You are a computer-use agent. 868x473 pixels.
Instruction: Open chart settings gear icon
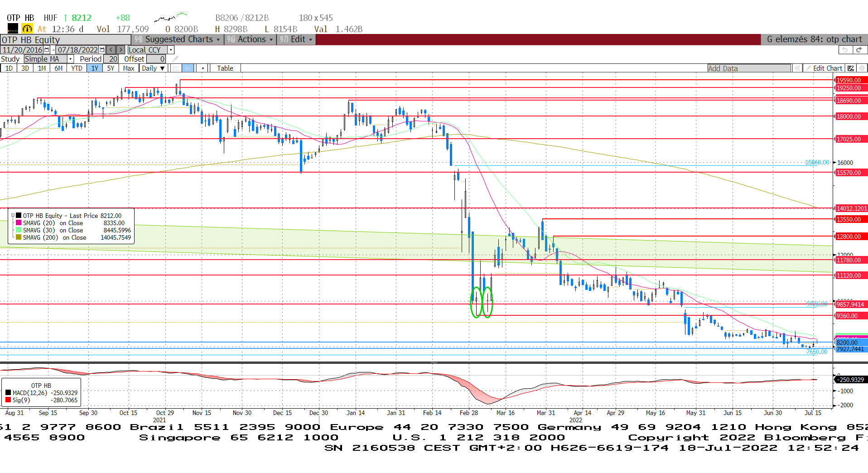coord(862,68)
